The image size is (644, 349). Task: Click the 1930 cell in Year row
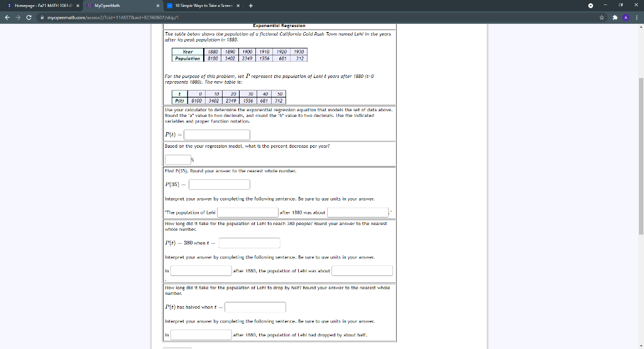[x=299, y=52]
